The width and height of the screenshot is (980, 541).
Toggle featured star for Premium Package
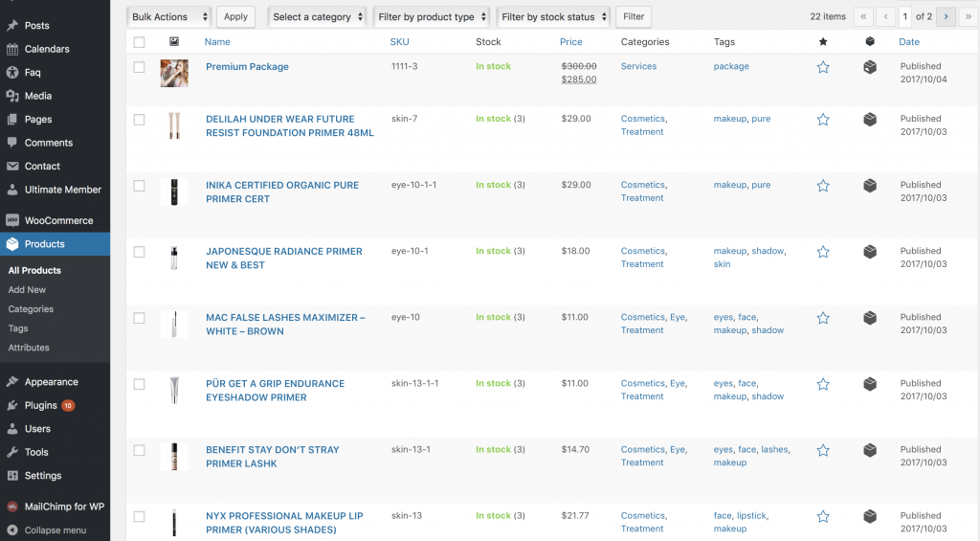823,67
